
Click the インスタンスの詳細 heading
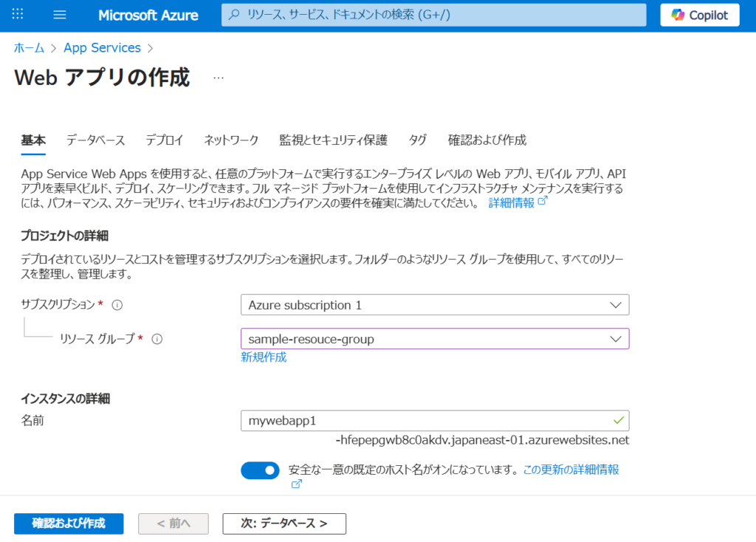65,399
